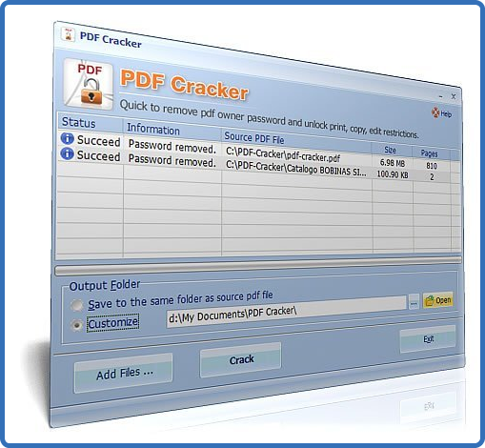
Task: Close the PDF Cracker window
Action: click(454, 96)
